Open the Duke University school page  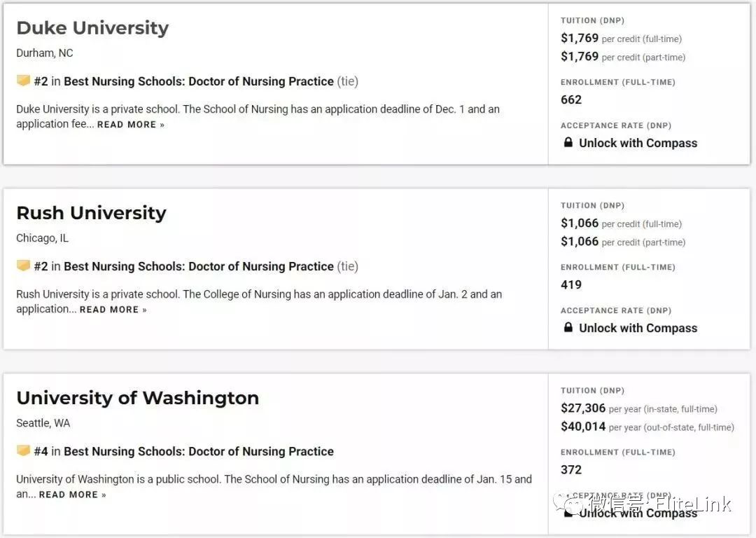[92, 27]
